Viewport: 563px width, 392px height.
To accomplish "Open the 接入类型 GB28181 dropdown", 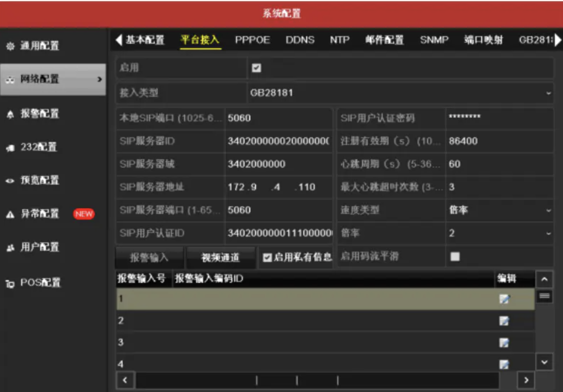I will click(x=400, y=93).
